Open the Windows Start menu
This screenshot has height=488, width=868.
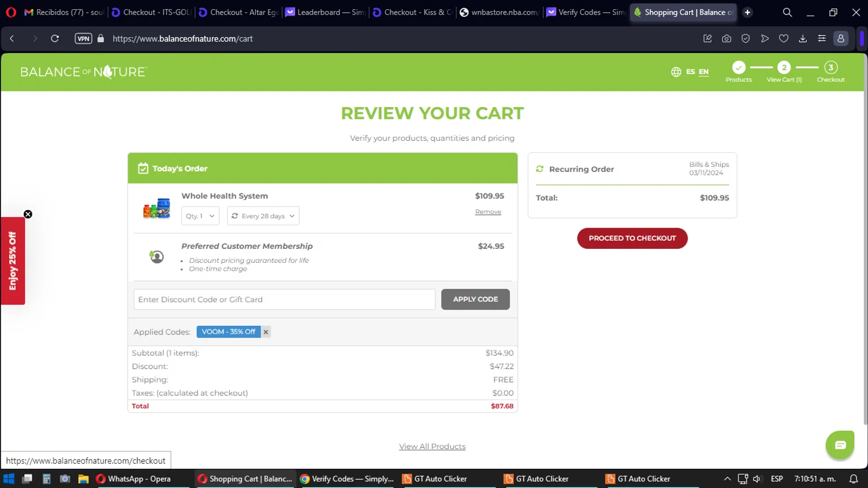click(x=9, y=479)
